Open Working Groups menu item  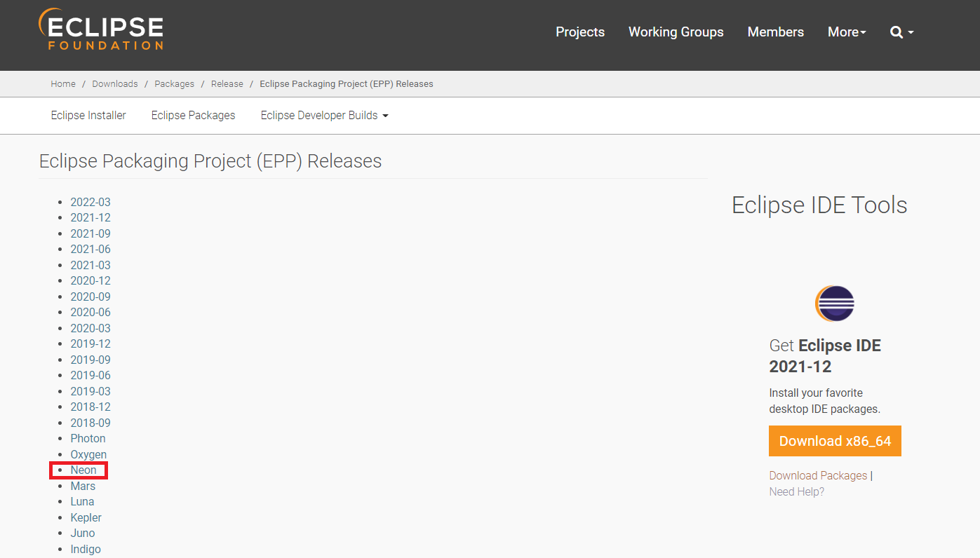676,32
